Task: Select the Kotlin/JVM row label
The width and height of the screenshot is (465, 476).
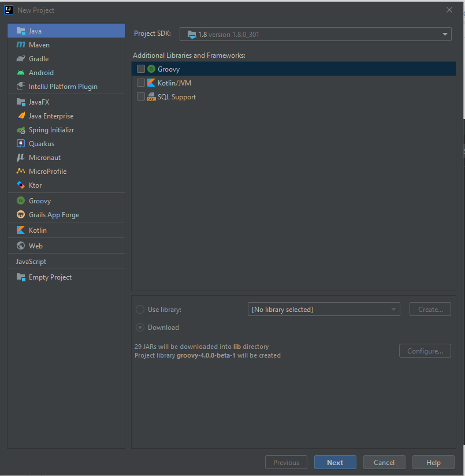Action: 174,83
